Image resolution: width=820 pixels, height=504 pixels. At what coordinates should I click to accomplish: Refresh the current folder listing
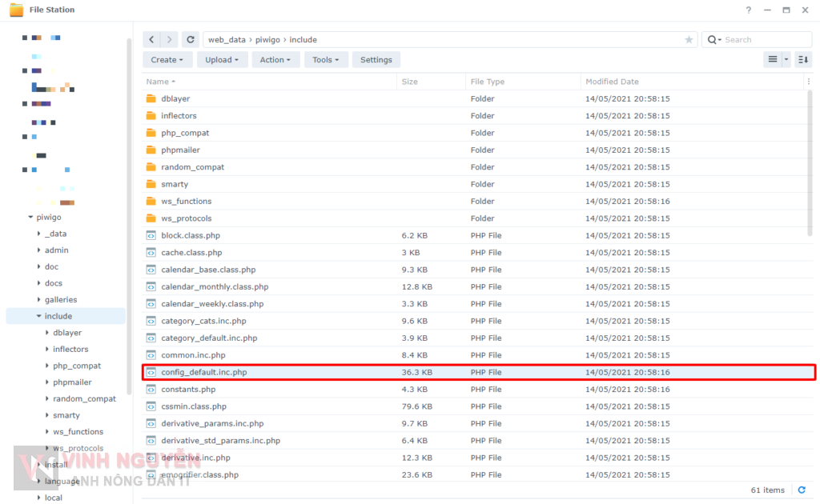[x=190, y=39]
